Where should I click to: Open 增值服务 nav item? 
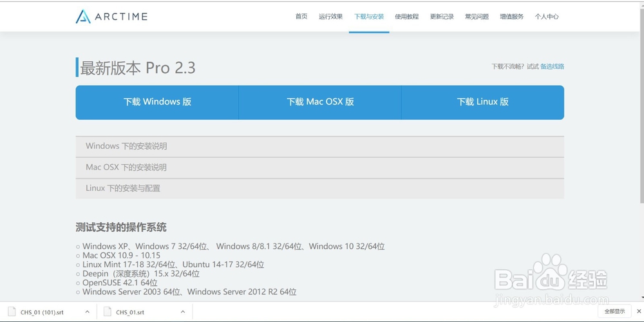[512, 17]
